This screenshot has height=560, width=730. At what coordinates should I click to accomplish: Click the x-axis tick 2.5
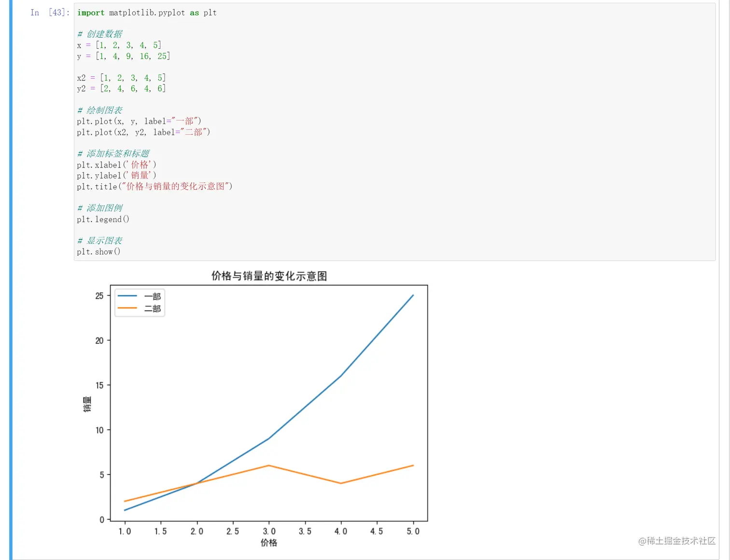(x=233, y=531)
